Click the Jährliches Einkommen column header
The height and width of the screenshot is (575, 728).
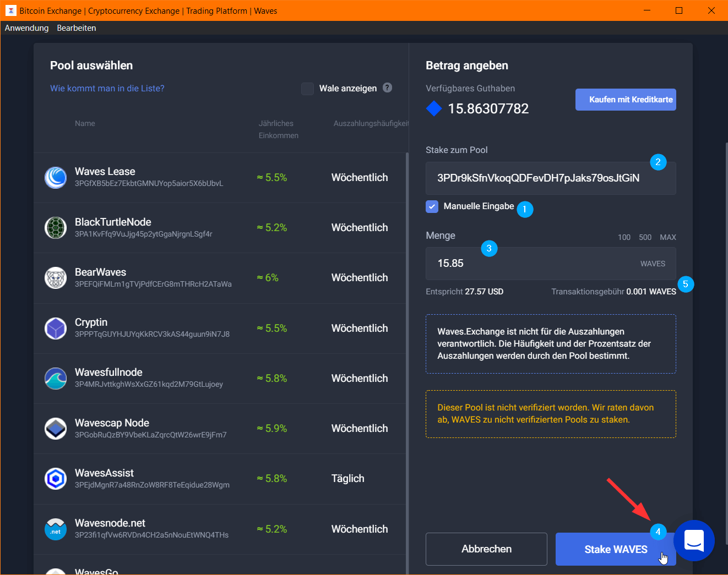(279, 129)
